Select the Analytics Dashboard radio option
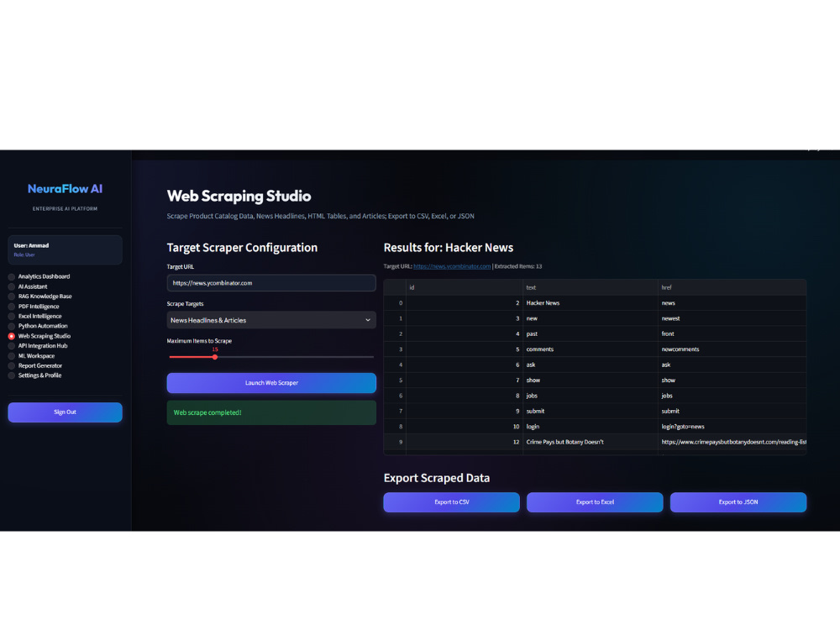 39,276
